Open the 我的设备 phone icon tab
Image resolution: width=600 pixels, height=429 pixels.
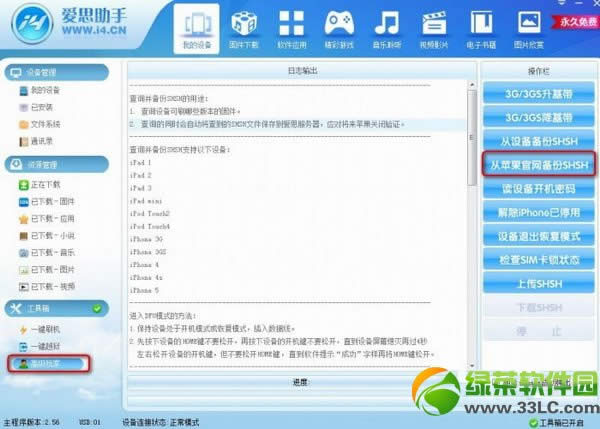(x=197, y=29)
